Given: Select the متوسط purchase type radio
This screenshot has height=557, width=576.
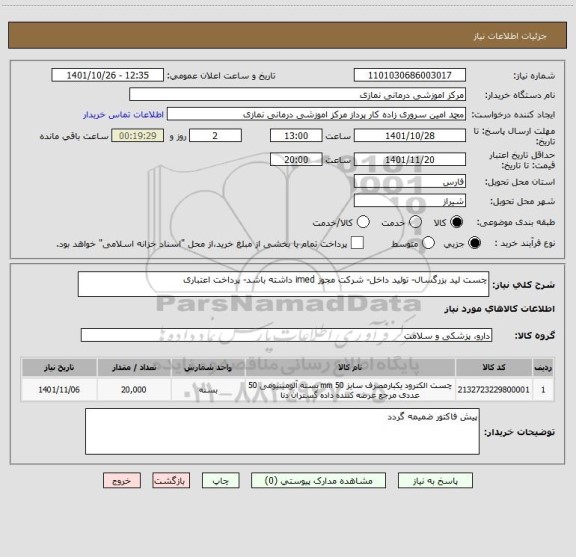Looking at the screenshot, I should [428, 243].
